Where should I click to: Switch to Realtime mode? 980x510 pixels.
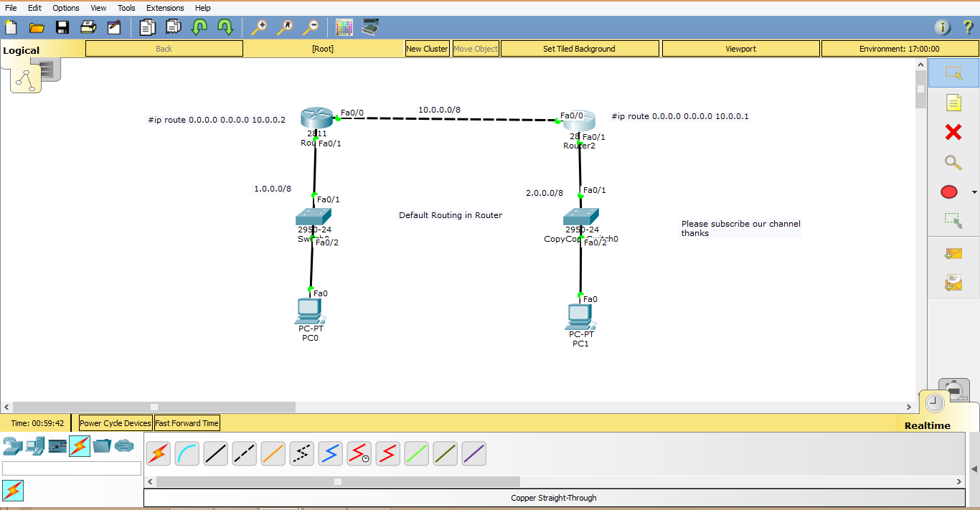[934, 403]
